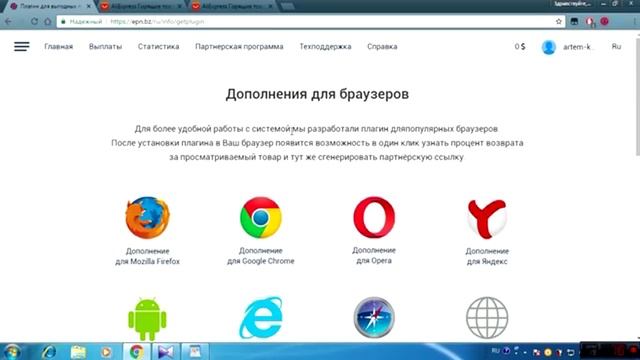Open the hamburger menu icon
Screen dimensions: 640x360
[22, 47]
